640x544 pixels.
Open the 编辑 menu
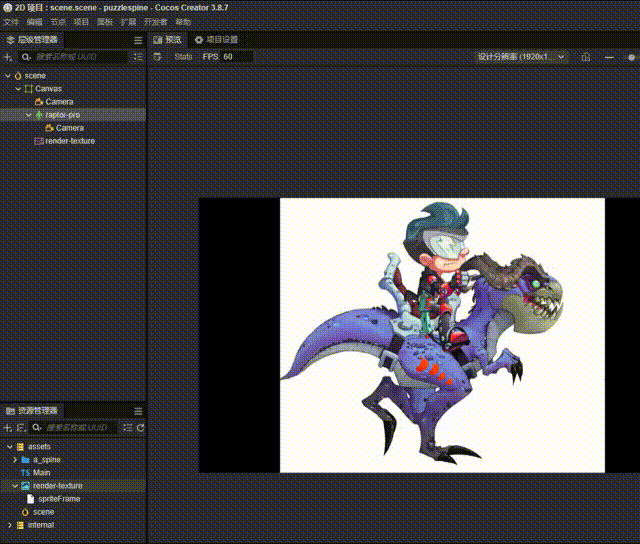[x=35, y=22]
